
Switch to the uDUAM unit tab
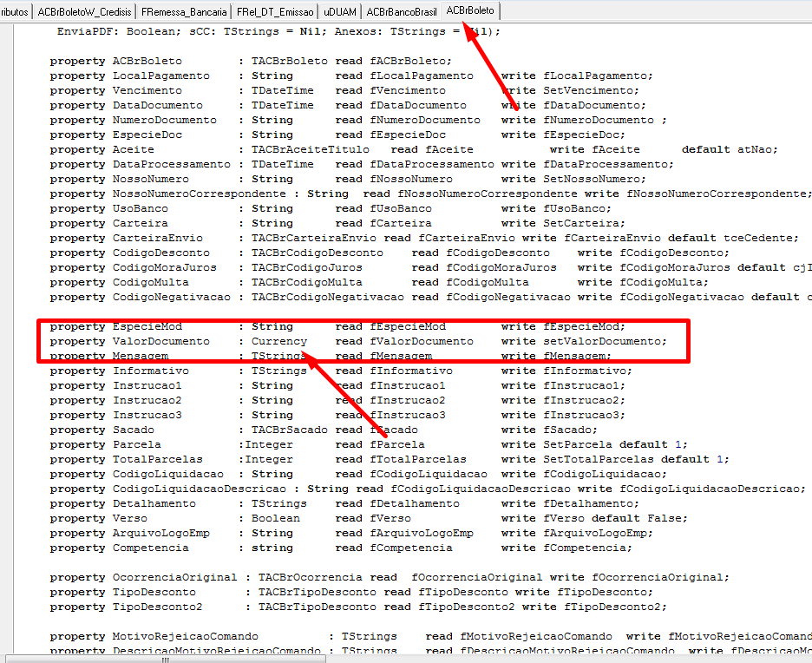pyautogui.click(x=340, y=11)
